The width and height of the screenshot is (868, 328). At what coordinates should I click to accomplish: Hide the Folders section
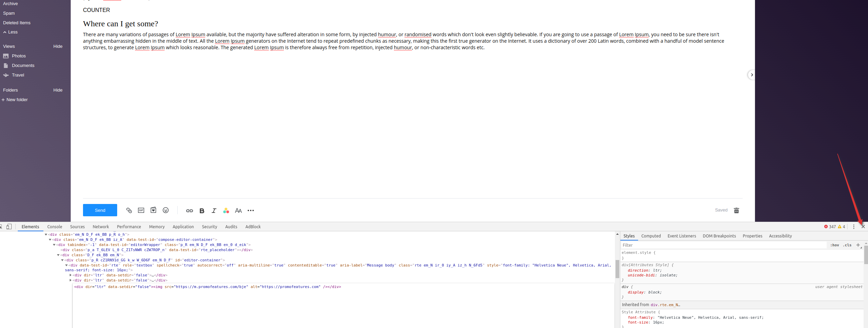[58, 90]
